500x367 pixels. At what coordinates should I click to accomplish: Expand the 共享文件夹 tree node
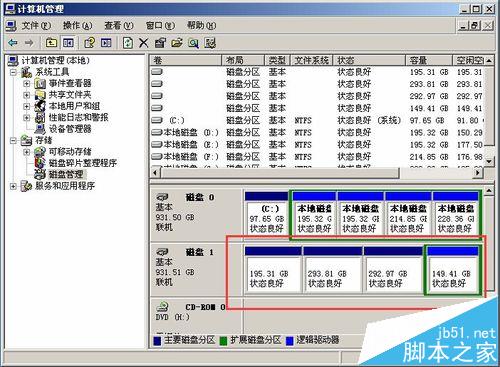pos(27,95)
